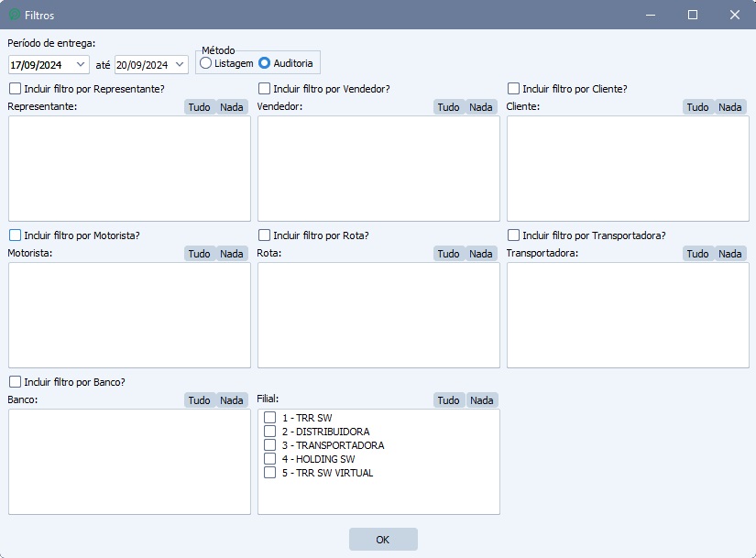Confirm filters with the OK button
Image resolution: width=756 pixels, height=558 pixels.
point(383,539)
